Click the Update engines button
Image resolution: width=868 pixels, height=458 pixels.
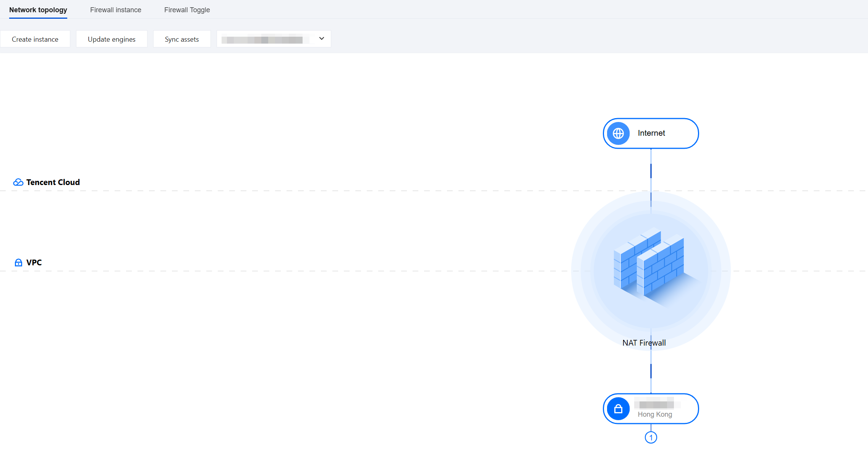point(112,39)
